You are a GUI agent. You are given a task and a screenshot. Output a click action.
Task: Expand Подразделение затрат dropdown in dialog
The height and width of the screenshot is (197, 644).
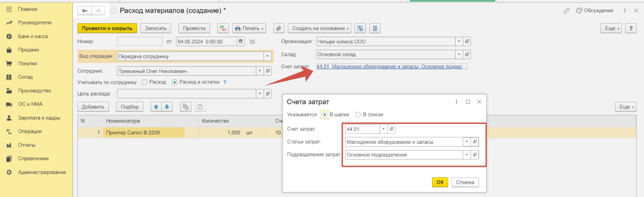pyautogui.click(x=467, y=154)
